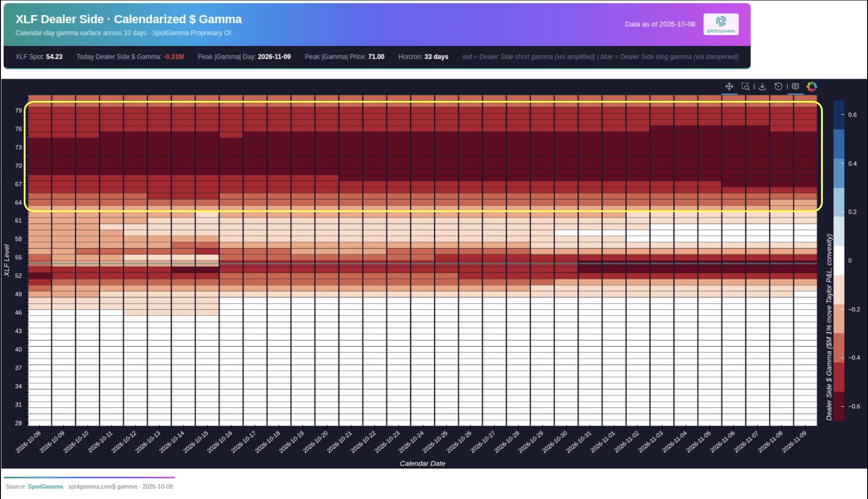Click the darkest blue colorbar segment

click(x=839, y=115)
